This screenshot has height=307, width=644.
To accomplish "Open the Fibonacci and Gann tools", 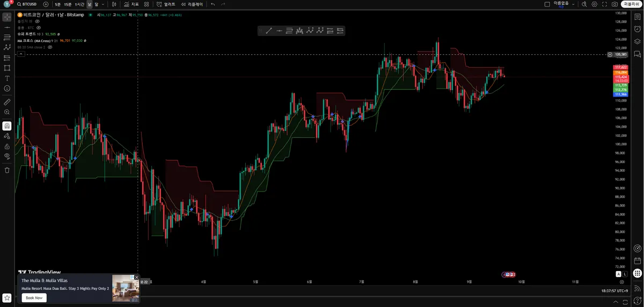I will (x=7, y=37).
